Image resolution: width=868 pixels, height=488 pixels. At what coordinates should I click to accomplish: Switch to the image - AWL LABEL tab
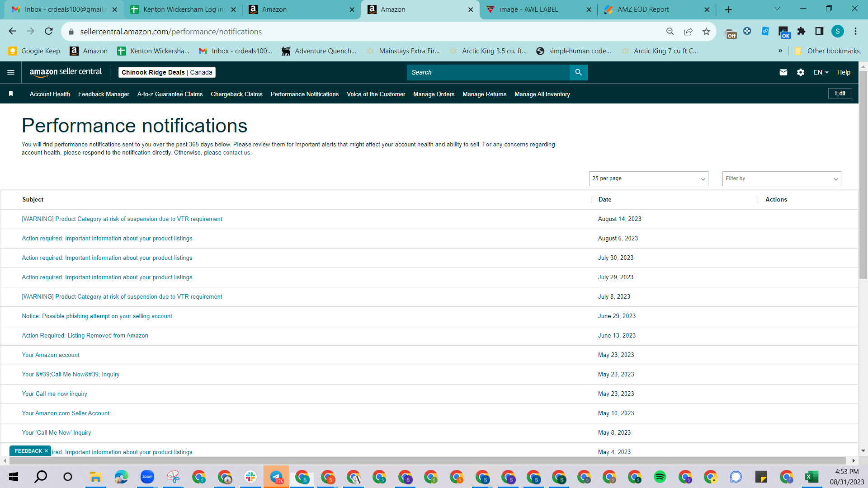pyautogui.click(x=539, y=9)
